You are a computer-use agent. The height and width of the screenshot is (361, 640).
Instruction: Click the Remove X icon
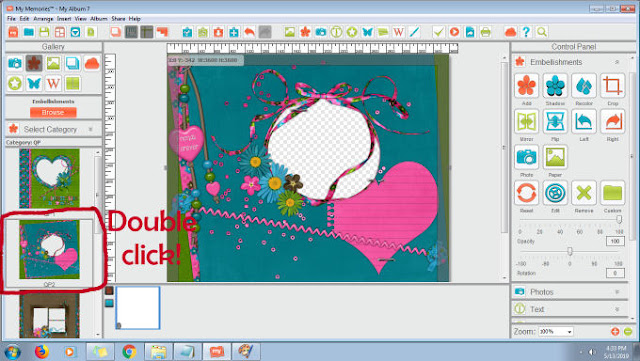coord(584,193)
